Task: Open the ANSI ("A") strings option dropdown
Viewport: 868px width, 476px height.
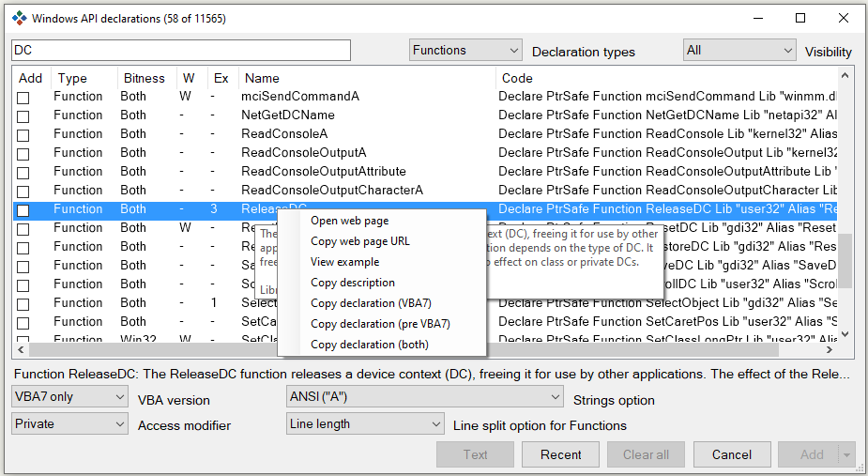Action: (x=424, y=397)
